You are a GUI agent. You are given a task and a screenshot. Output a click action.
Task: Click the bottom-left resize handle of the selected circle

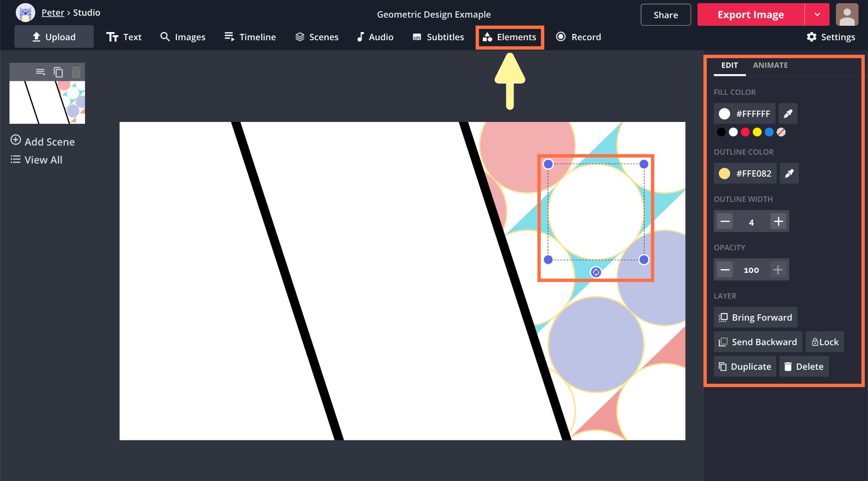(548, 260)
